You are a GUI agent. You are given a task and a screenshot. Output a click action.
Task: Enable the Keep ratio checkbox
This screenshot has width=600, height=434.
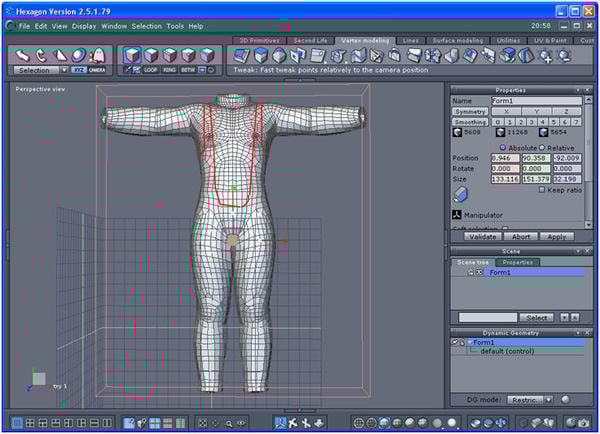click(x=542, y=189)
